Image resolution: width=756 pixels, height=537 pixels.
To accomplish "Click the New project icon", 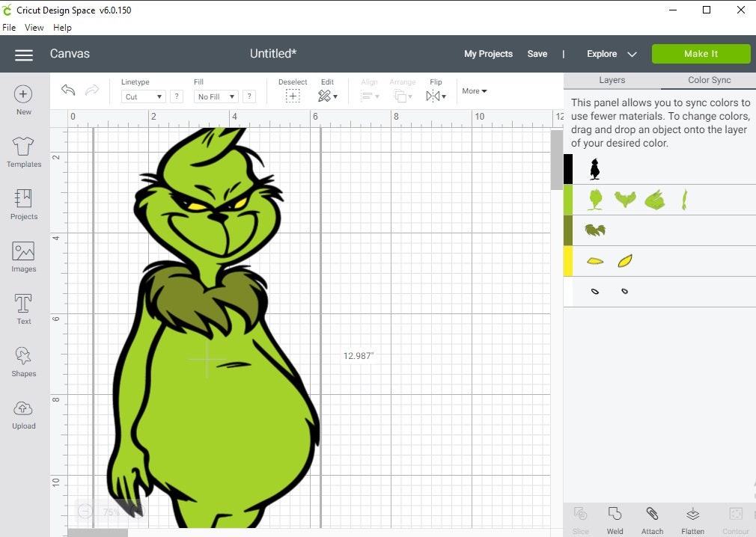I will (23, 93).
